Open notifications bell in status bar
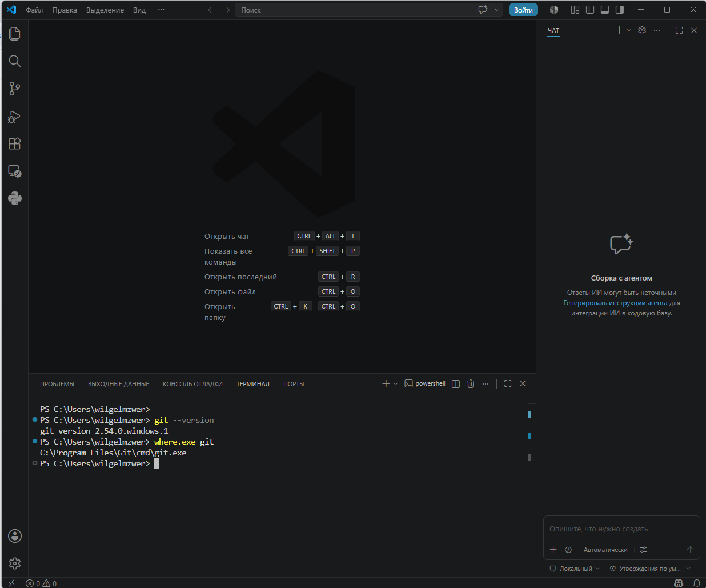 [697, 583]
